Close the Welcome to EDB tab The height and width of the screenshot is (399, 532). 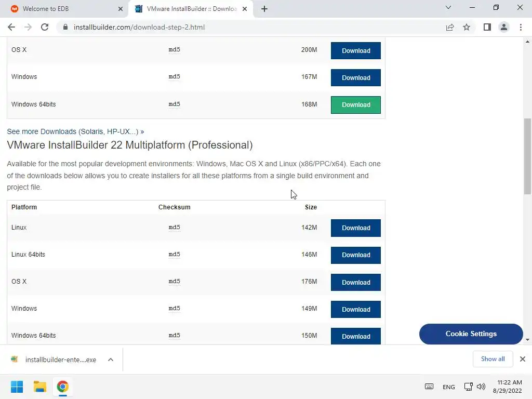click(121, 9)
